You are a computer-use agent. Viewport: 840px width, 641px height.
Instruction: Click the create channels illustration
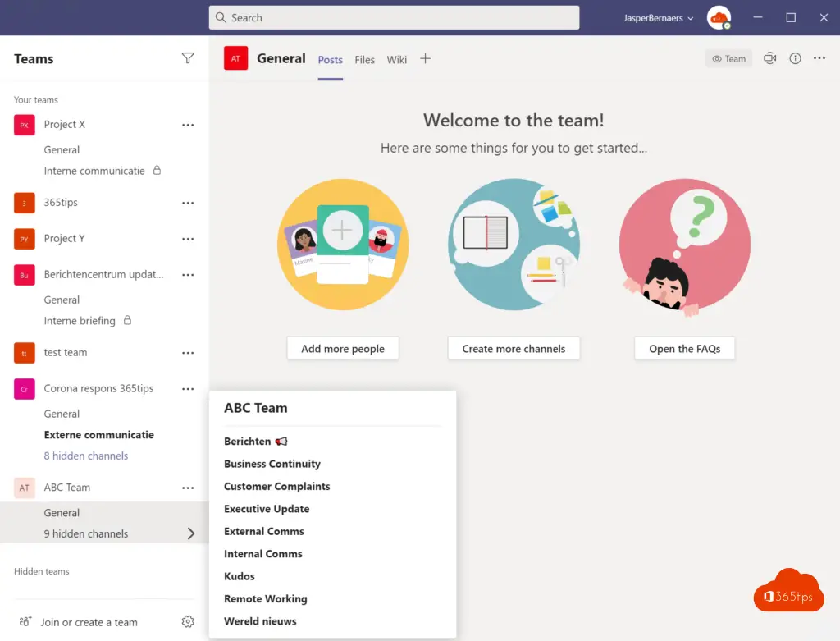pos(514,245)
